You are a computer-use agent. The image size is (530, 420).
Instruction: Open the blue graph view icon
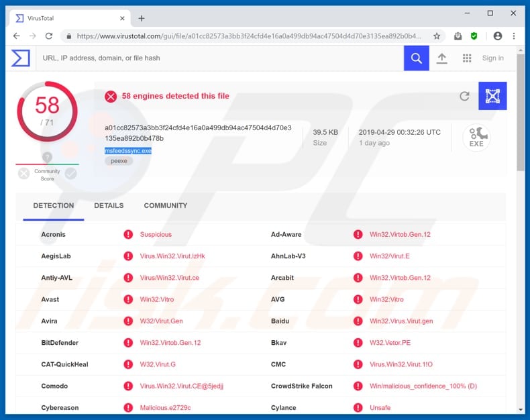point(492,96)
